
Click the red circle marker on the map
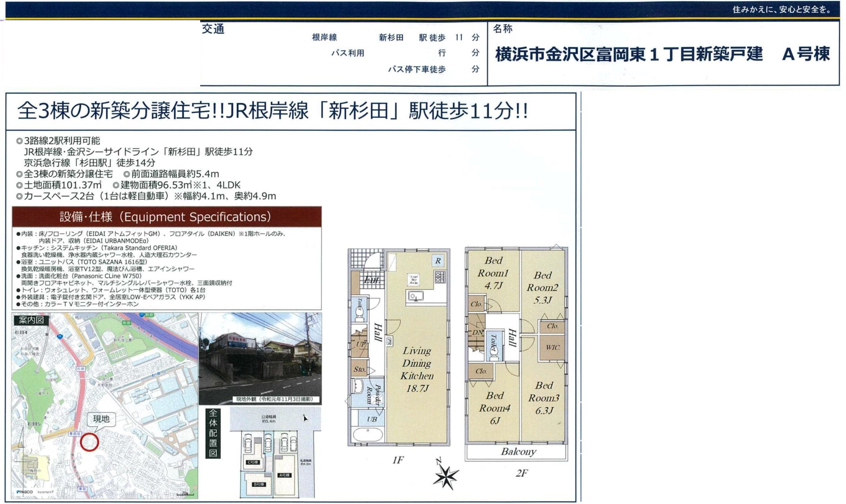coord(90,442)
